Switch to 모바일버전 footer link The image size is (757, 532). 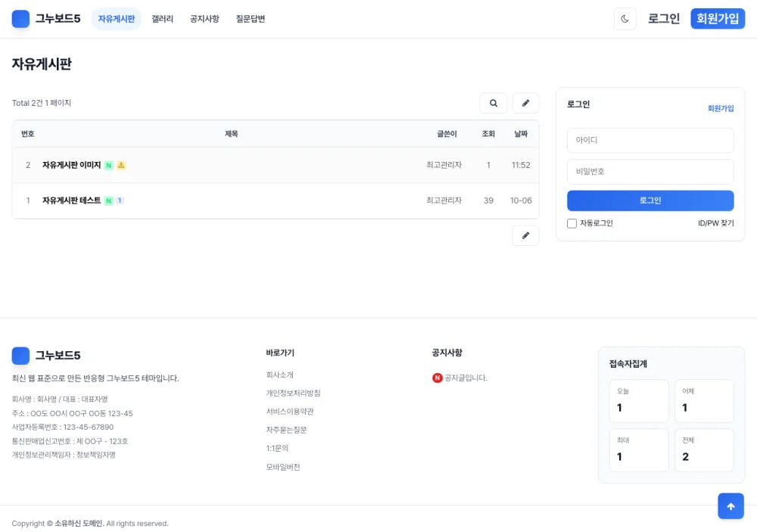click(283, 467)
